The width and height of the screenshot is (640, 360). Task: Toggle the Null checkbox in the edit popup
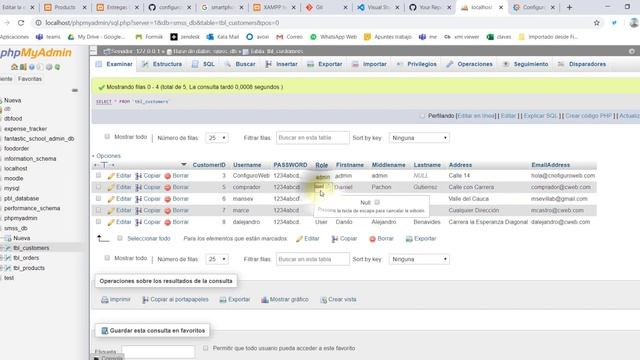click(x=377, y=202)
